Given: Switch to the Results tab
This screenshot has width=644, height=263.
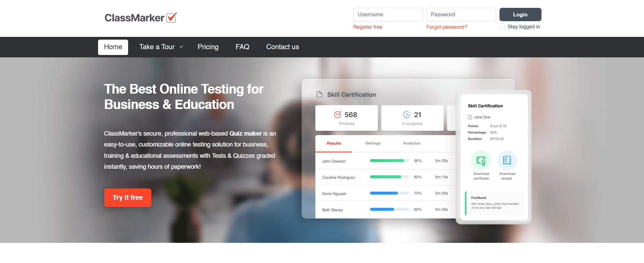Looking at the screenshot, I should click(x=334, y=143).
